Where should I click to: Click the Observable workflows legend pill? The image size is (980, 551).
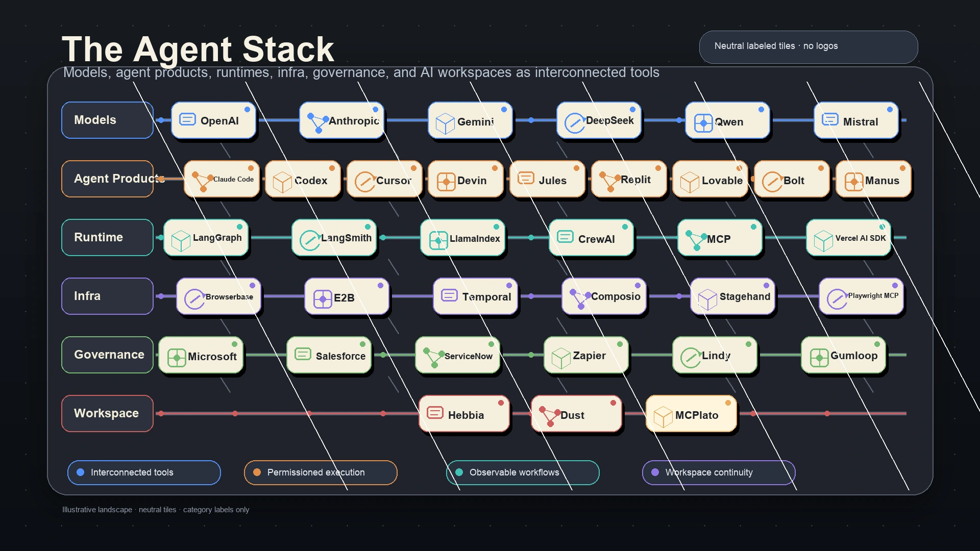[x=523, y=472]
